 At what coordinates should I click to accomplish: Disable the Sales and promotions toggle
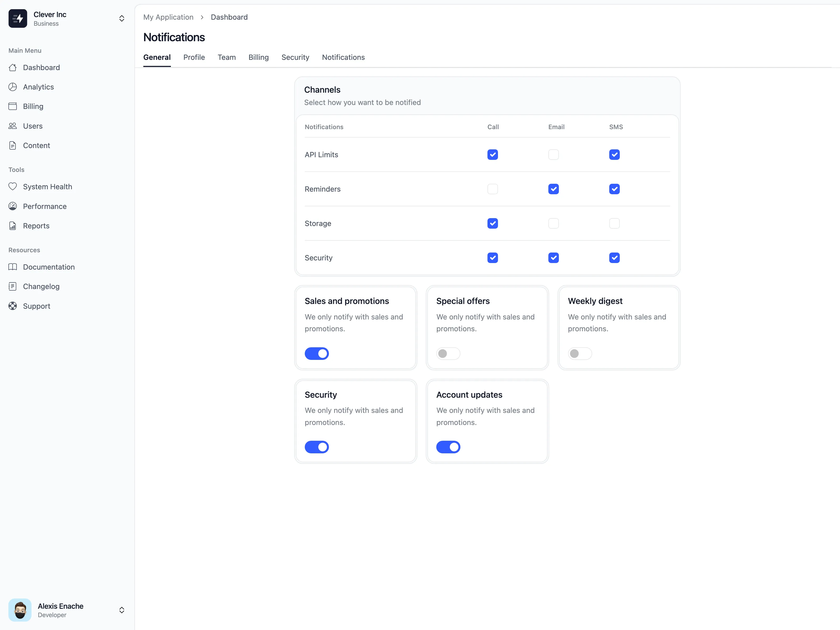point(316,354)
